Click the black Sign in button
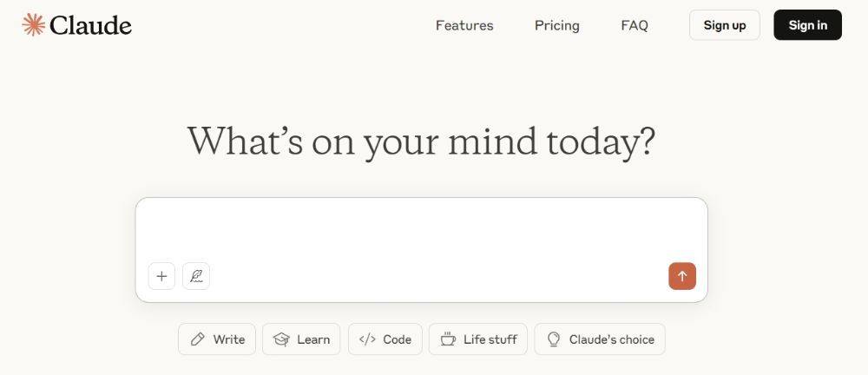Image resolution: width=868 pixels, height=375 pixels. [x=807, y=25]
